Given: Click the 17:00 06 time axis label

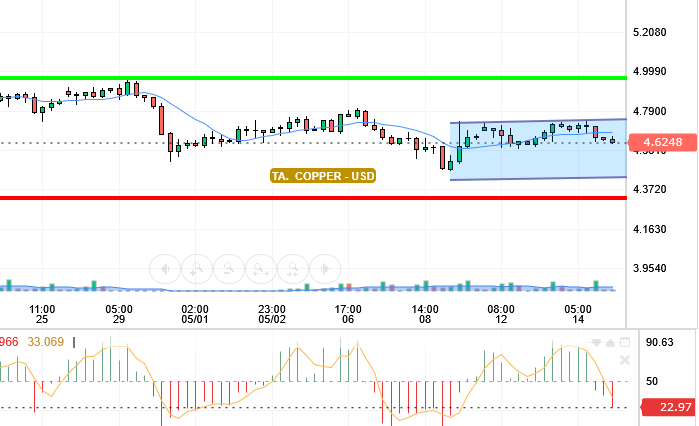Looking at the screenshot, I should [x=348, y=314].
